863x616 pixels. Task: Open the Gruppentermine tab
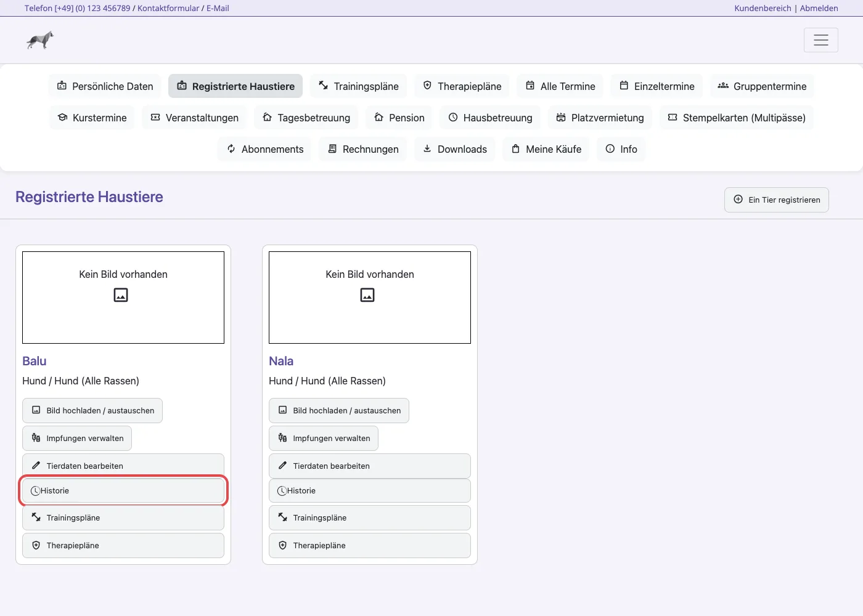coord(762,86)
